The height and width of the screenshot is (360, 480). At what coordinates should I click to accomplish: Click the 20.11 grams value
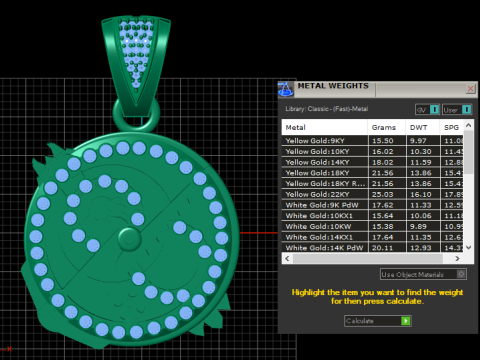tap(383, 248)
